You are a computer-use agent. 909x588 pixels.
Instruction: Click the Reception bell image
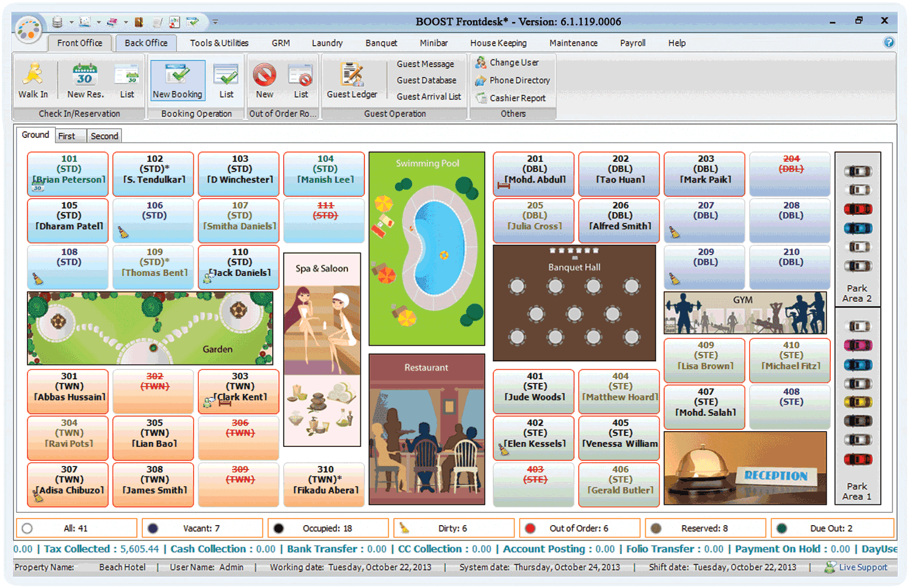(x=745, y=468)
